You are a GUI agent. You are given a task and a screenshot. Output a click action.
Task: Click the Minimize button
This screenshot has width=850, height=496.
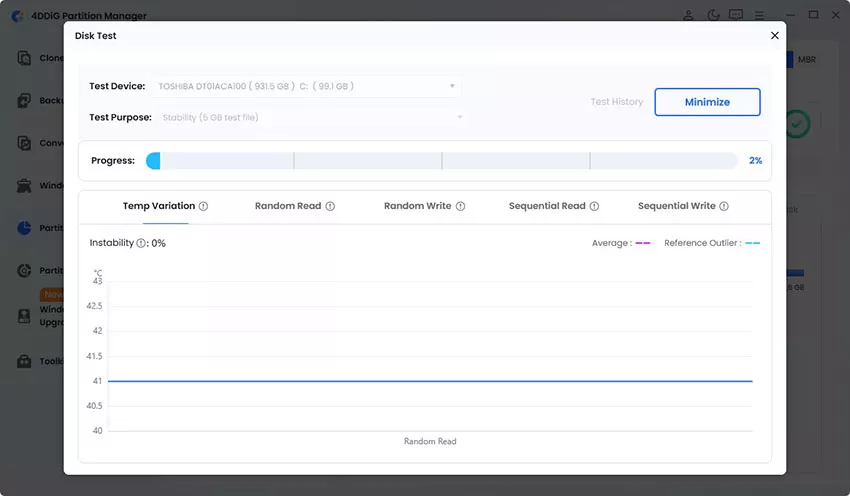pyautogui.click(x=707, y=102)
